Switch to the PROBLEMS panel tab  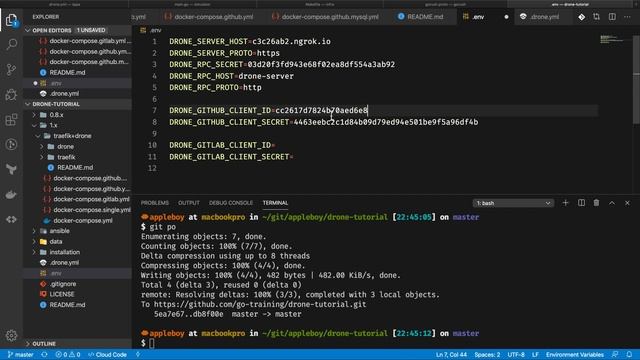click(154, 203)
